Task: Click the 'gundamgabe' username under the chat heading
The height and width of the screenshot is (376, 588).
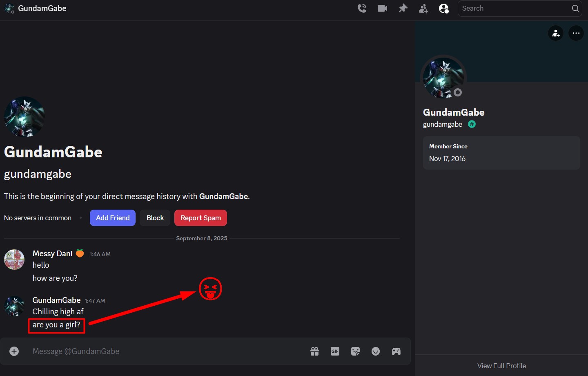Action: [x=38, y=174]
